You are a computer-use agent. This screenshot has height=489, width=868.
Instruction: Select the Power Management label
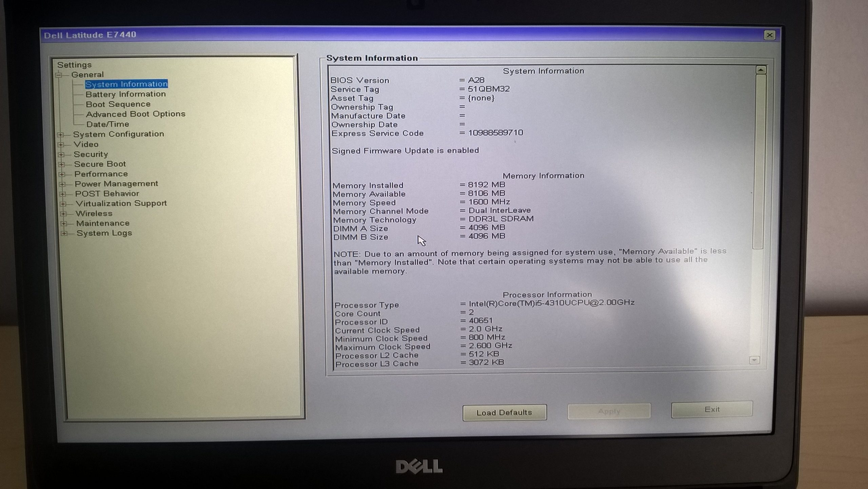pyautogui.click(x=116, y=184)
